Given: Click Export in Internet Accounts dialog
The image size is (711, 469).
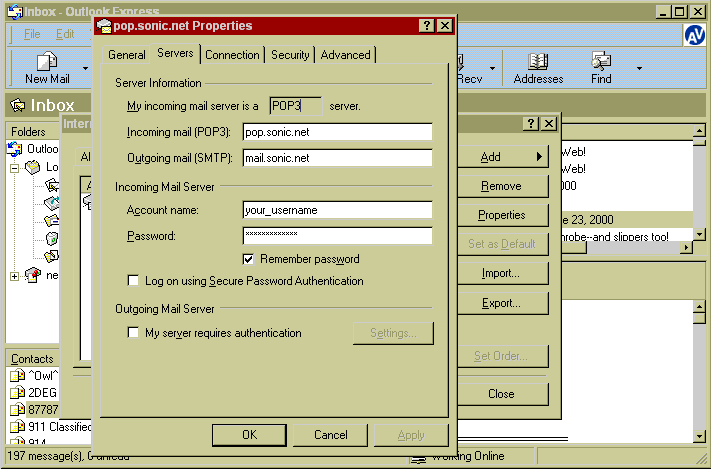Looking at the screenshot, I should coord(502,303).
